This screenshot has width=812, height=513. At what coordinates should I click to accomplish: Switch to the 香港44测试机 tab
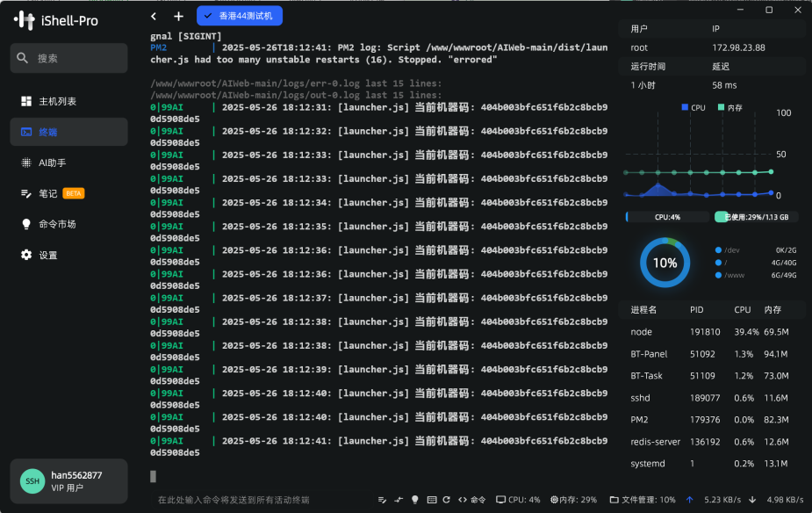tap(240, 16)
